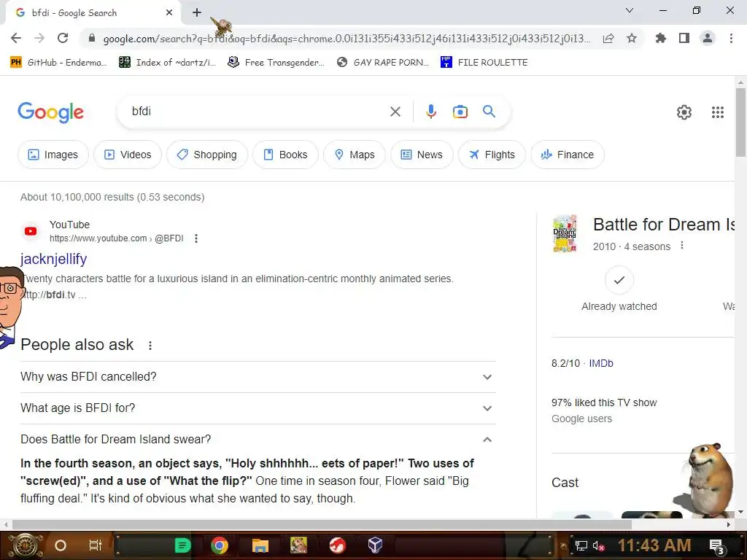Collapse Does Battle for Dream Island swear
Screen dimensions: 747x560
point(258,439)
